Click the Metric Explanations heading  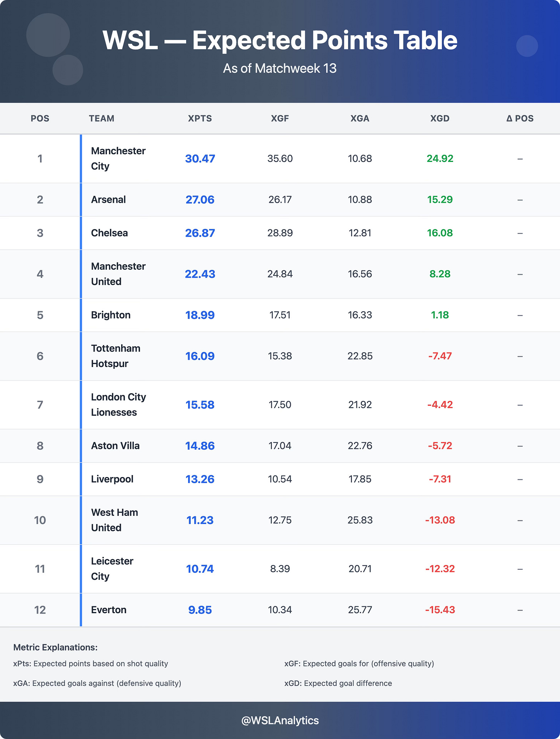[55, 647]
